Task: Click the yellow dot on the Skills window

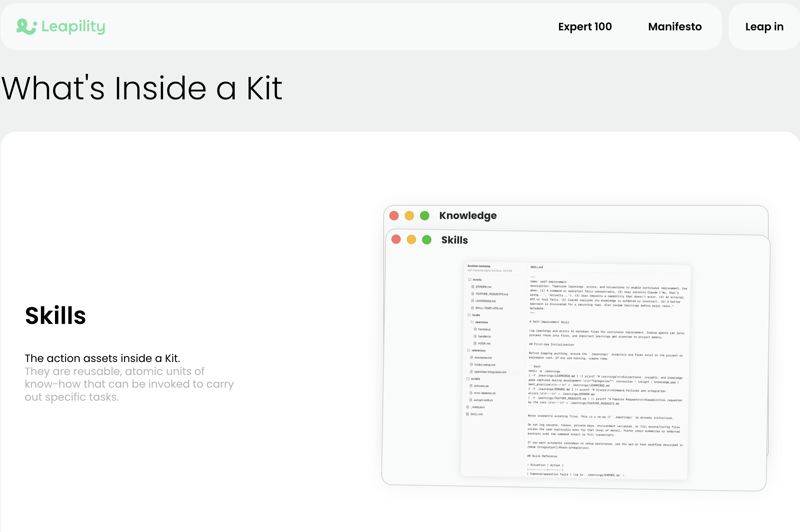Action: click(411, 240)
